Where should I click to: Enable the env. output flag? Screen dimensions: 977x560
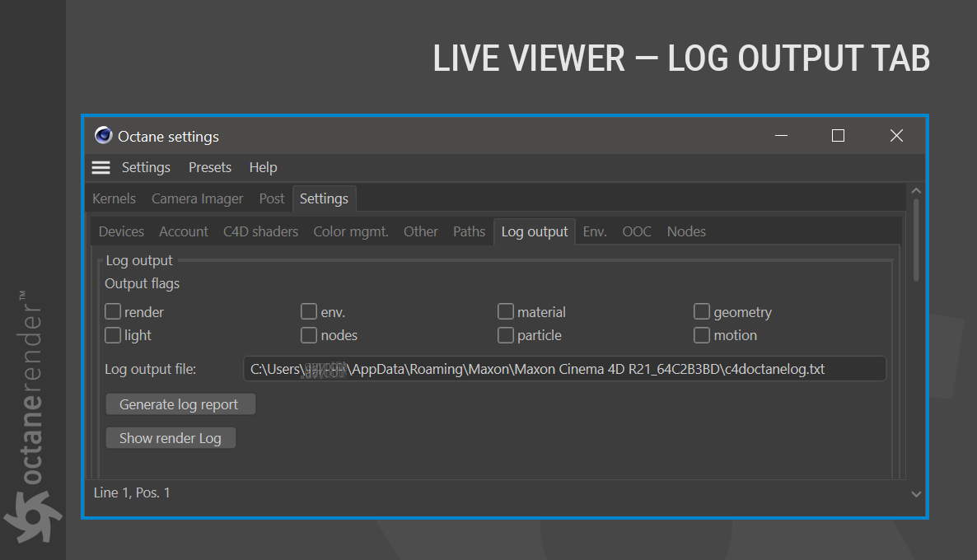[x=309, y=311]
